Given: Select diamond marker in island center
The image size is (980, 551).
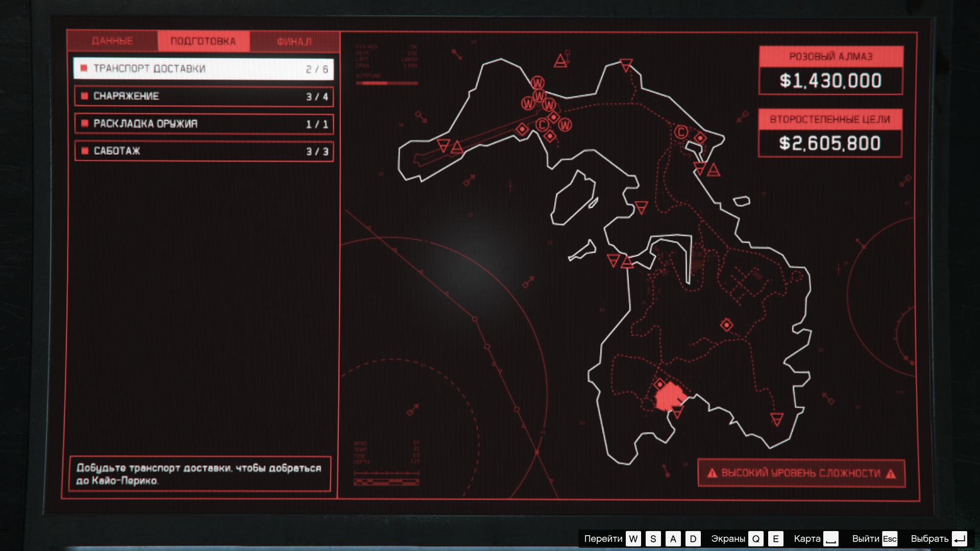Looking at the screenshot, I should [x=726, y=325].
